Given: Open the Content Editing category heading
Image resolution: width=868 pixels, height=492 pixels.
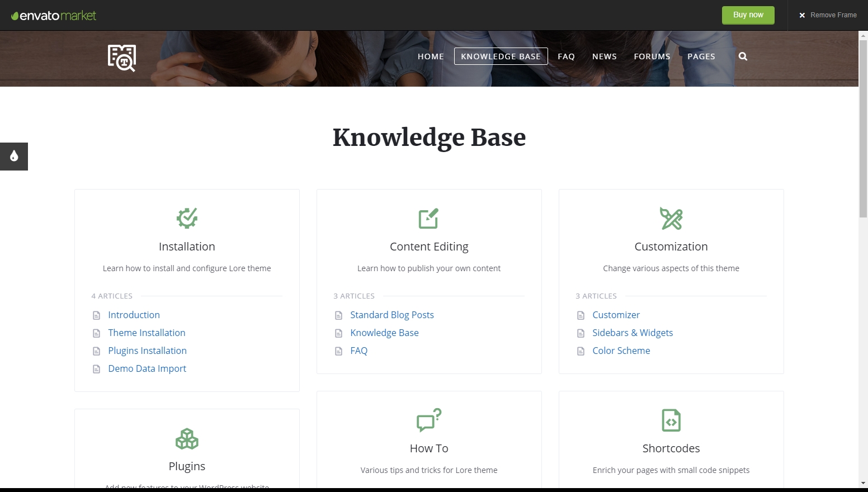Looking at the screenshot, I should pos(429,247).
